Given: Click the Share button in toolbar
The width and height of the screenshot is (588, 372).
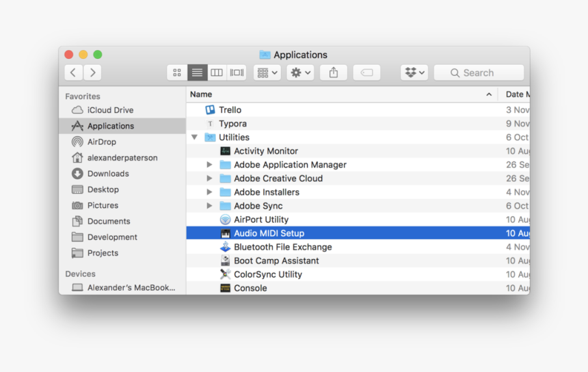Looking at the screenshot, I should pyautogui.click(x=334, y=72).
